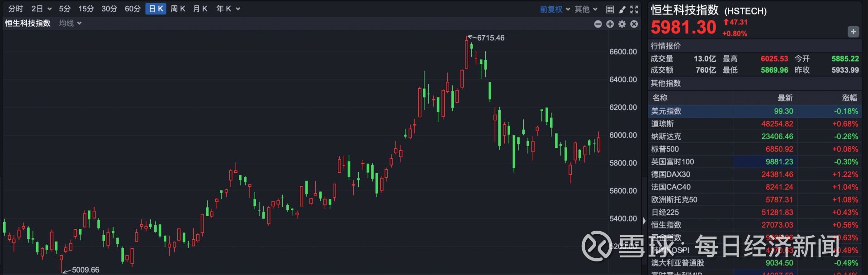Switch to the 30分 chart tab

(x=109, y=9)
